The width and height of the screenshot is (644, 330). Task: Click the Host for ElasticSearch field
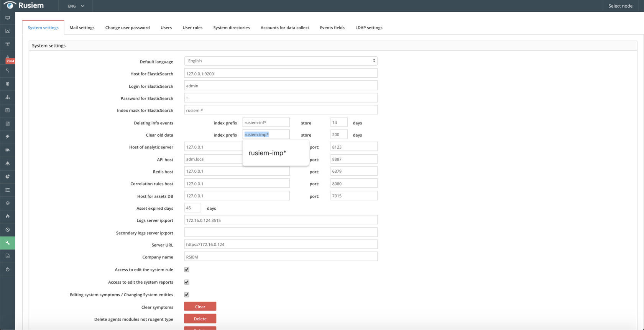(x=281, y=74)
